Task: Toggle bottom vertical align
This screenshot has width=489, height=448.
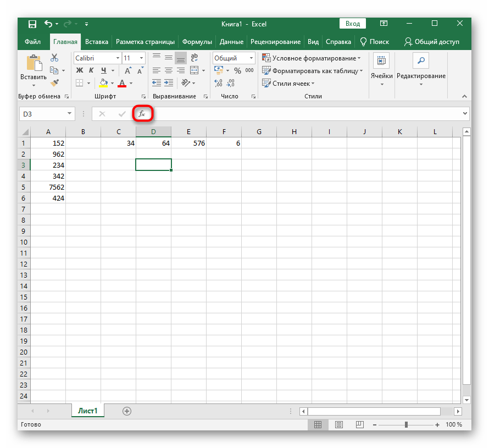Action: tap(181, 57)
